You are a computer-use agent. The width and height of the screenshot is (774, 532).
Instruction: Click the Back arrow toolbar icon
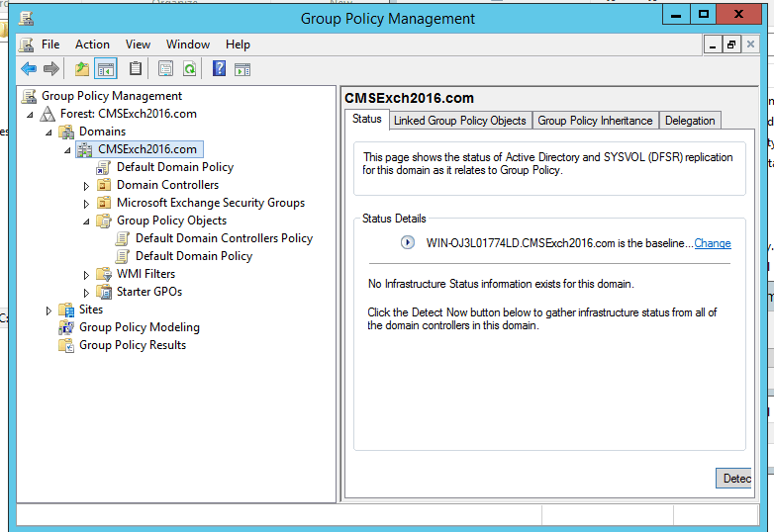coord(29,68)
